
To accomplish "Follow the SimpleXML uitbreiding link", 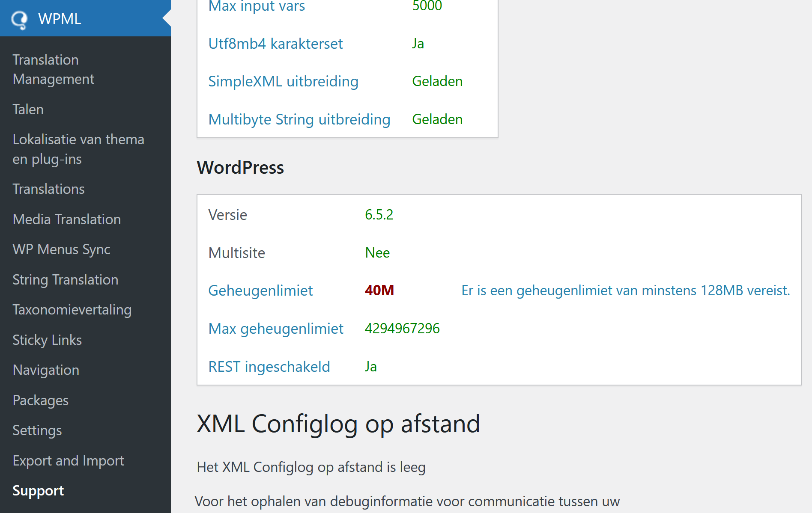I will [283, 81].
